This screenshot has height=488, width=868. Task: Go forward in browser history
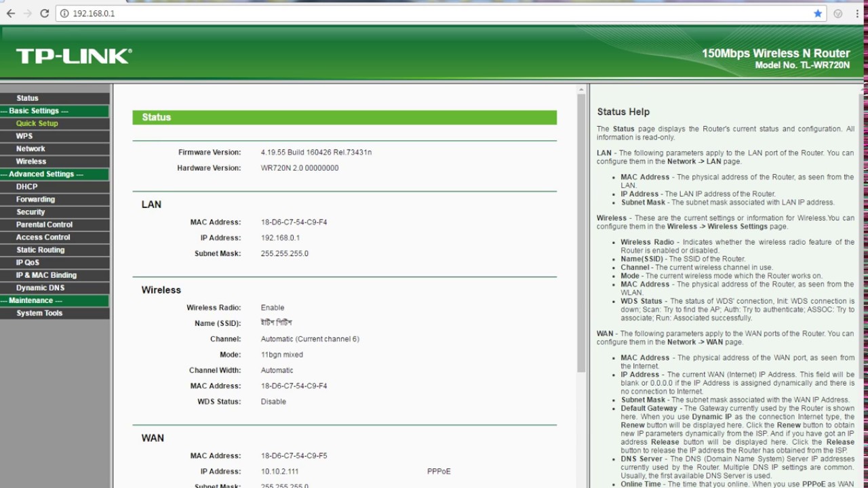27,13
